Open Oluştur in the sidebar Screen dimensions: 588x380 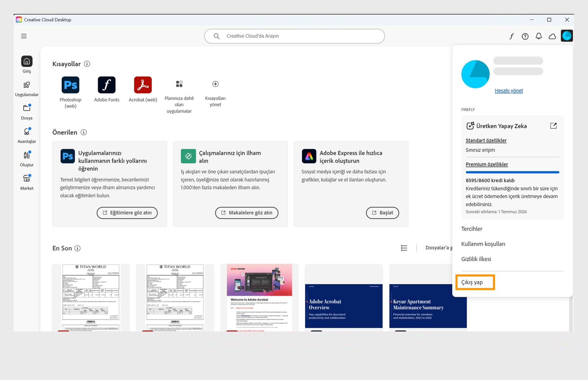coord(26,159)
